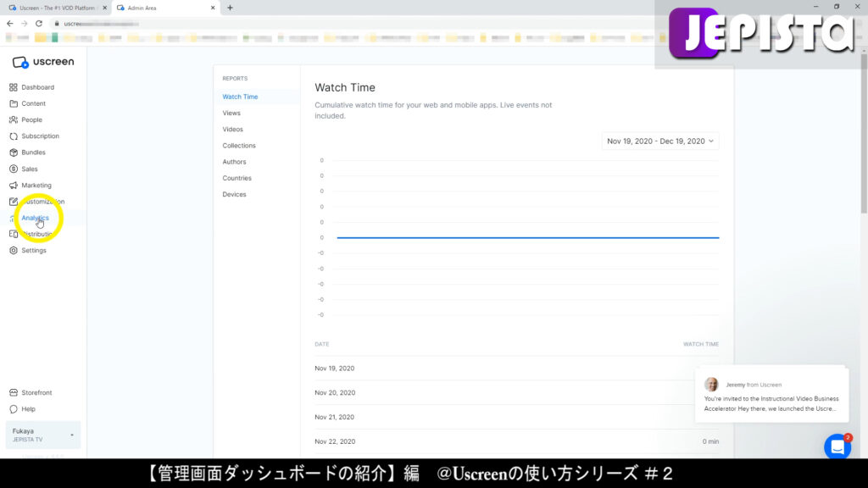This screenshot has width=868, height=488.
Task: Go to Marketing in the sidebar
Action: [36, 186]
